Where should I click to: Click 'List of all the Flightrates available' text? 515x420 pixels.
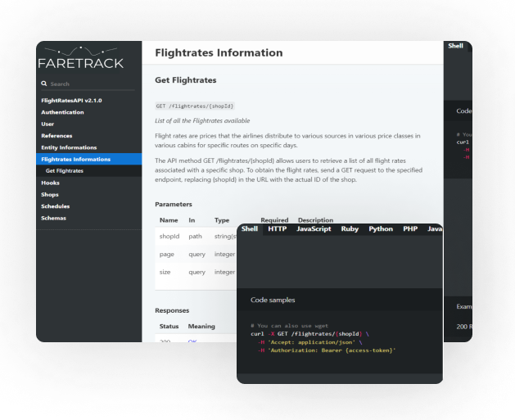(x=202, y=121)
